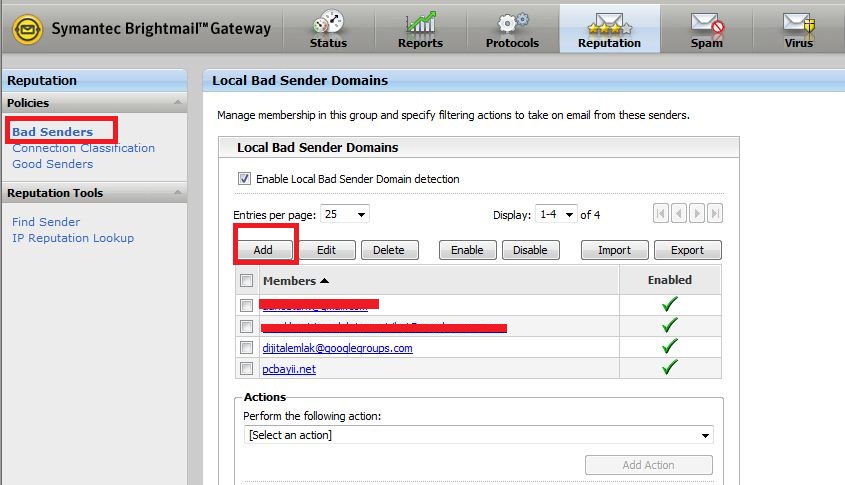
Task: Click the Disable button
Action: [530, 250]
